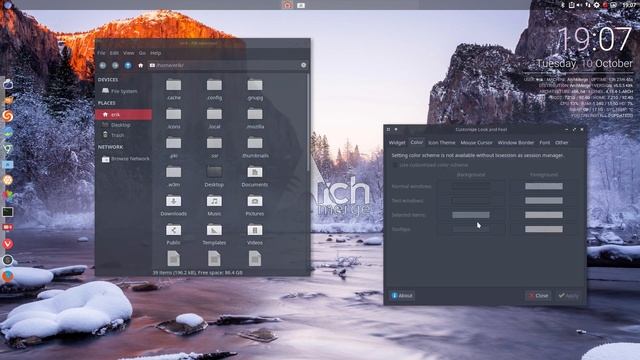Go up to the parent folder
Screen dimensions: 640x360
[128, 65]
